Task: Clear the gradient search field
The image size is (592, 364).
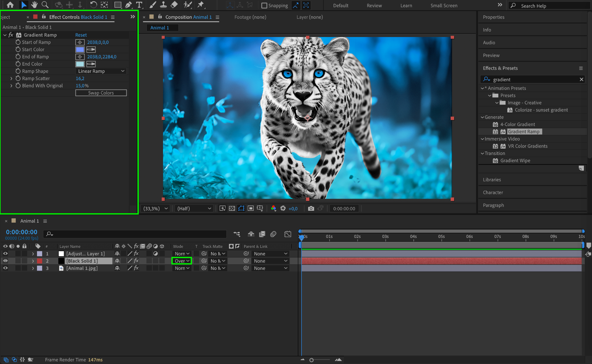Action: (581, 80)
